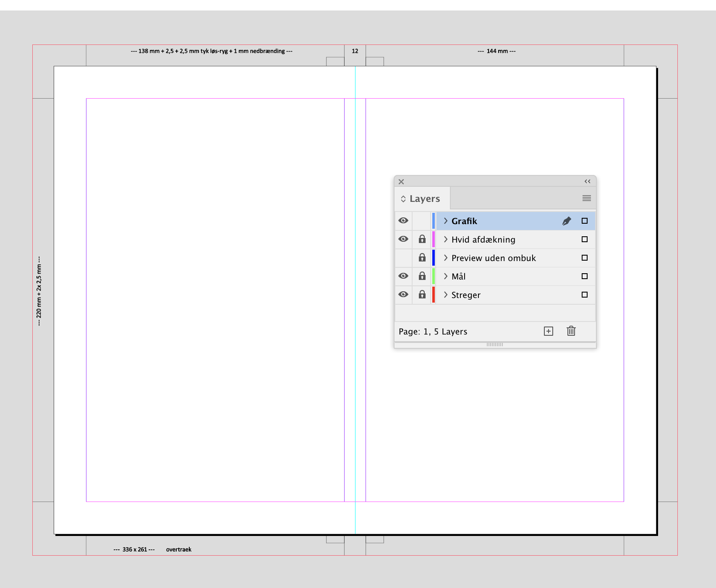716x588 pixels.
Task: Select the Mål layer
Action: [x=515, y=276]
